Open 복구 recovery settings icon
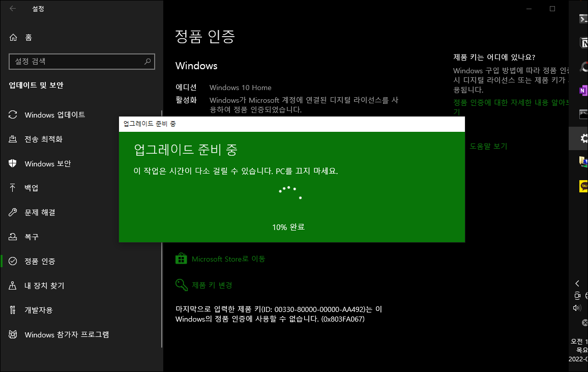The height and width of the screenshot is (372, 588). click(14, 237)
